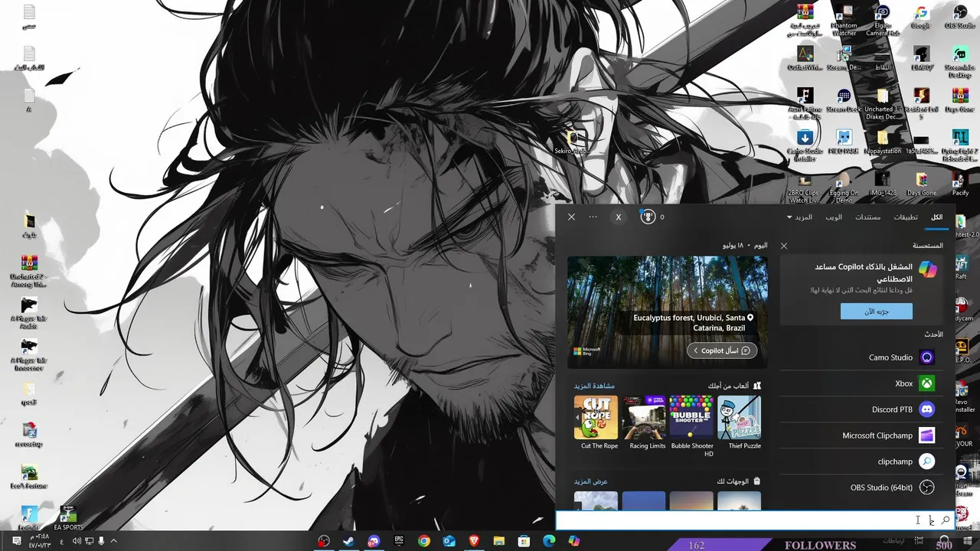Image resolution: width=980 pixels, height=551 pixels.
Task: Select the الكل tab
Action: [x=936, y=217]
